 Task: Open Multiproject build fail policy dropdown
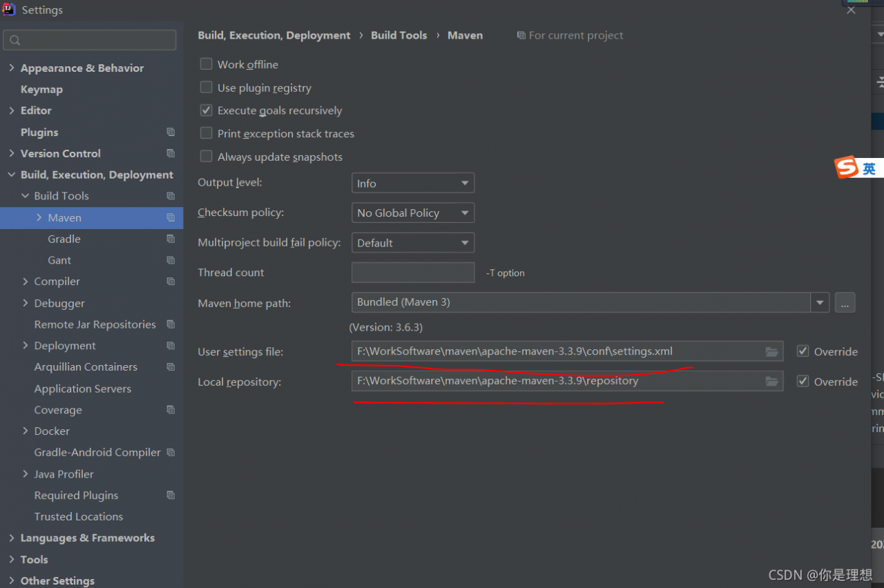[x=413, y=243]
